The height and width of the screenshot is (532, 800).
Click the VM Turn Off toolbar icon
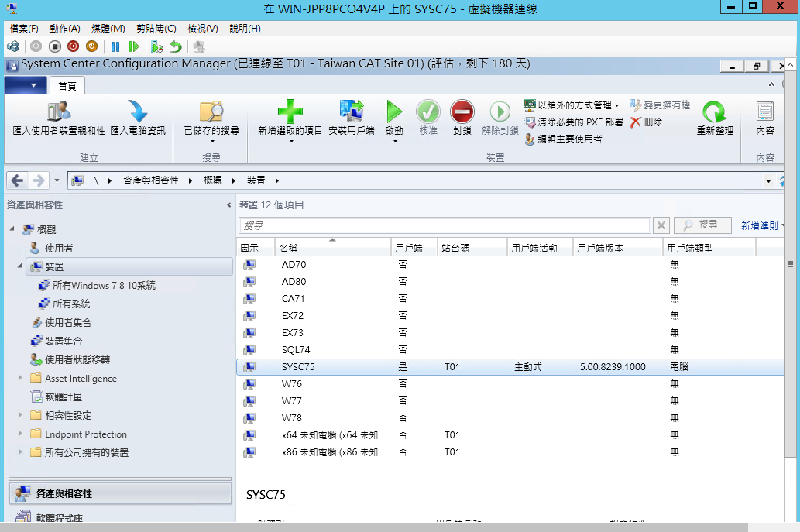(x=55, y=47)
